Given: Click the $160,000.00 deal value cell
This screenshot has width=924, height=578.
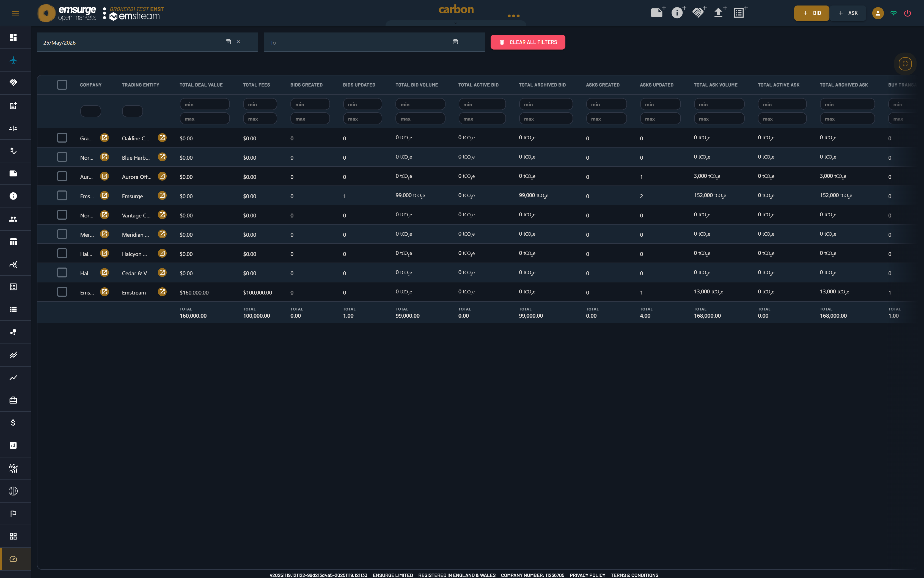Looking at the screenshot, I should (x=194, y=292).
